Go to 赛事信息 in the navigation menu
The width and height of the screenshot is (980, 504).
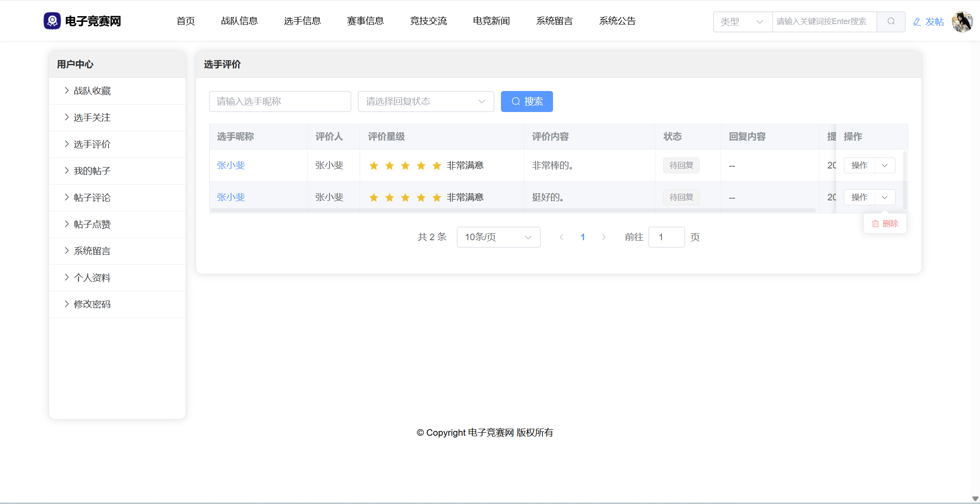365,21
